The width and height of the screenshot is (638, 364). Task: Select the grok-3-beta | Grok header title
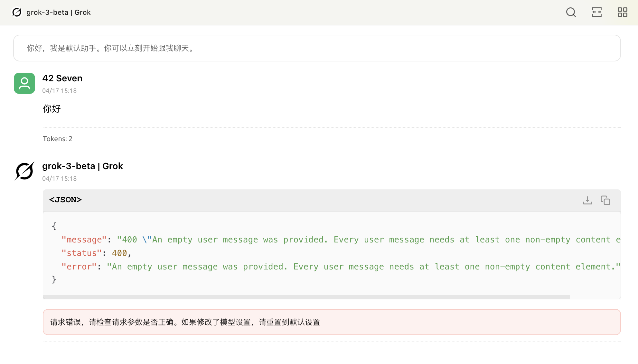[59, 12]
